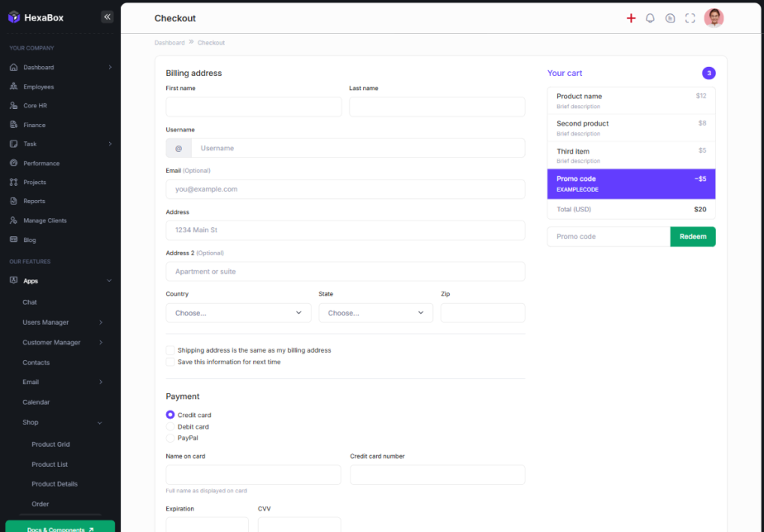Open notifications bell icon
This screenshot has height=532, width=764.
[650, 18]
